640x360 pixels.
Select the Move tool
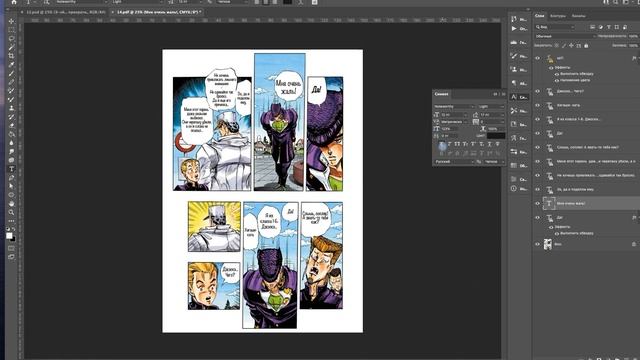point(11,21)
